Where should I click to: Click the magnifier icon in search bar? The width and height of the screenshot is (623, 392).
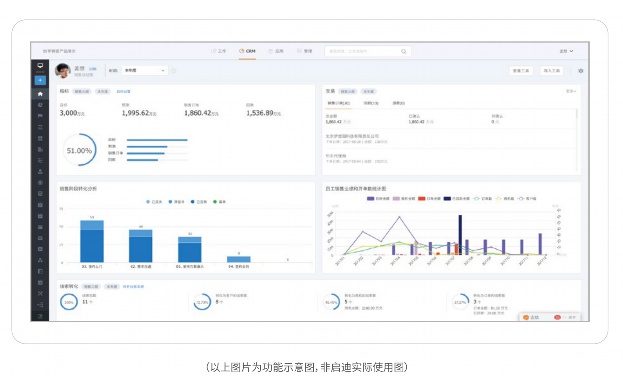click(x=403, y=51)
